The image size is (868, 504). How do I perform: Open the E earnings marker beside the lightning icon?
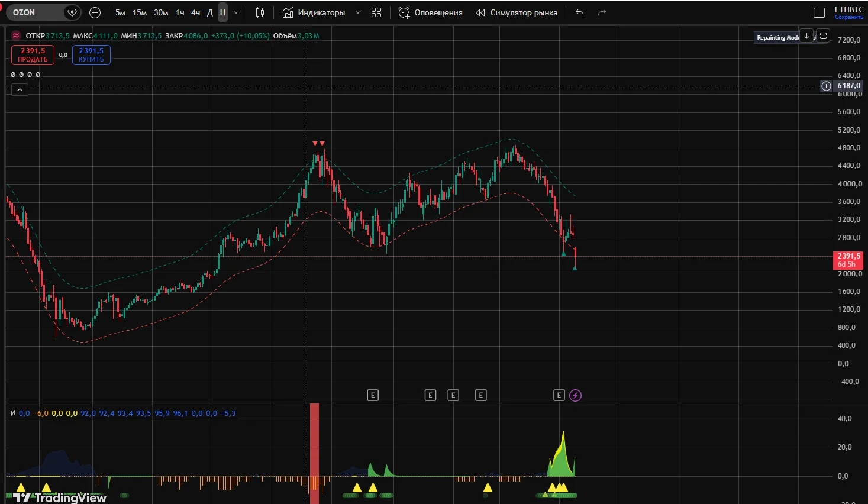559,395
